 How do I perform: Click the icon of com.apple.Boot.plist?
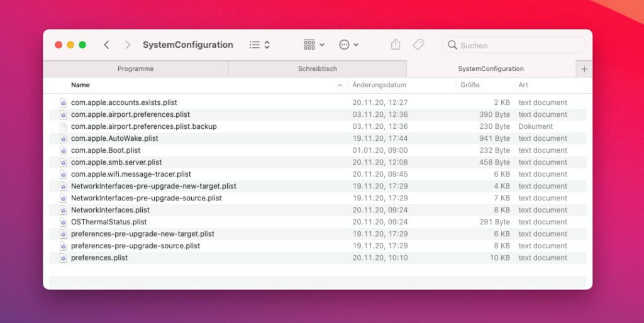[63, 150]
